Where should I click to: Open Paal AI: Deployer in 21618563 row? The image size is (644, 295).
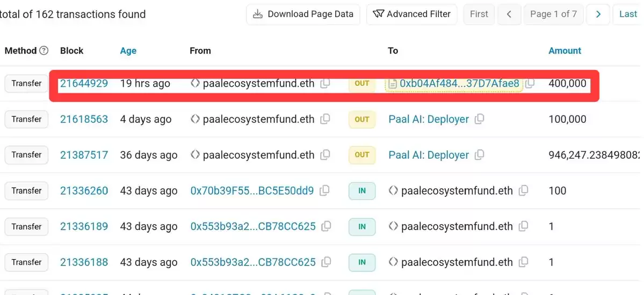(x=429, y=120)
